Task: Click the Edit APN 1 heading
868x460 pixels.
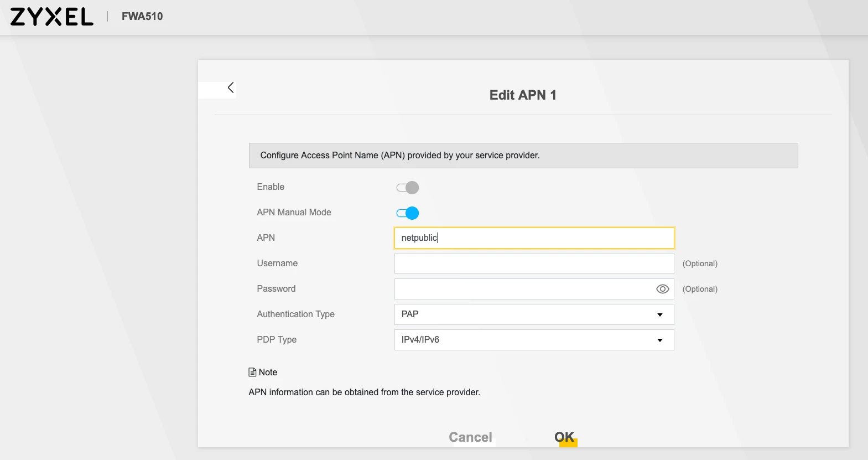Action: tap(523, 95)
